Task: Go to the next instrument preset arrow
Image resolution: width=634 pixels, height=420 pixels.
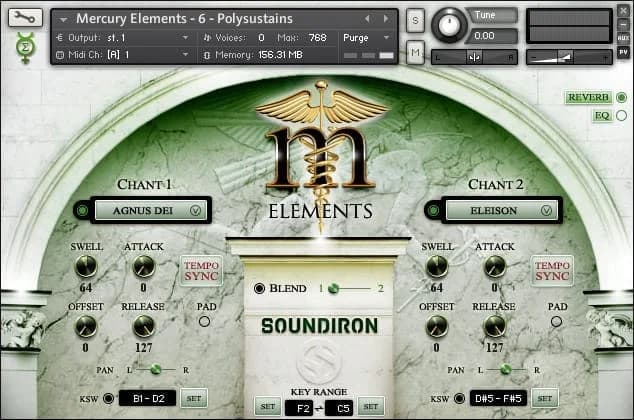Action: pyautogui.click(x=386, y=19)
